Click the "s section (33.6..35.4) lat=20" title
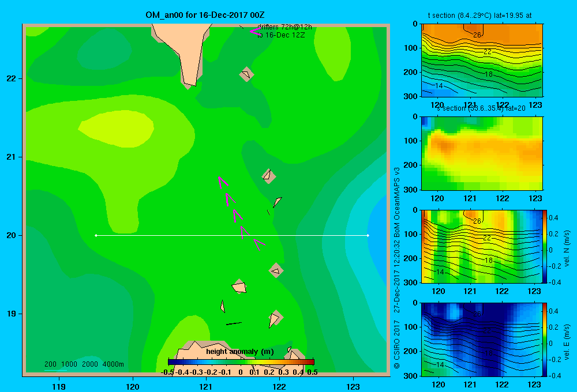The width and height of the screenshot is (577, 392). pyautogui.click(x=481, y=108)
